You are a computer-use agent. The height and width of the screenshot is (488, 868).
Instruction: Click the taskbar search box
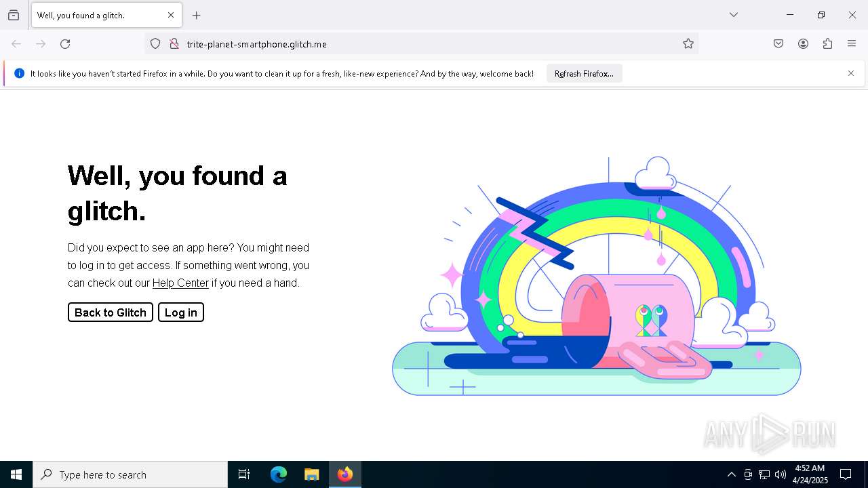pos(130,474)
